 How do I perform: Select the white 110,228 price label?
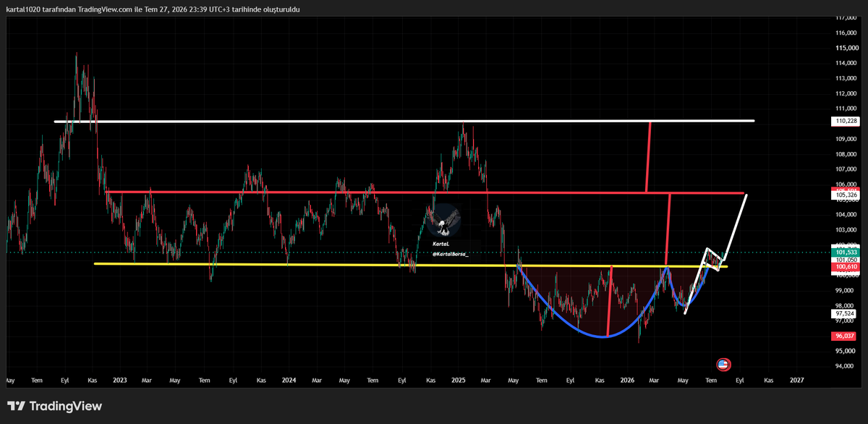tap(846, 122)
